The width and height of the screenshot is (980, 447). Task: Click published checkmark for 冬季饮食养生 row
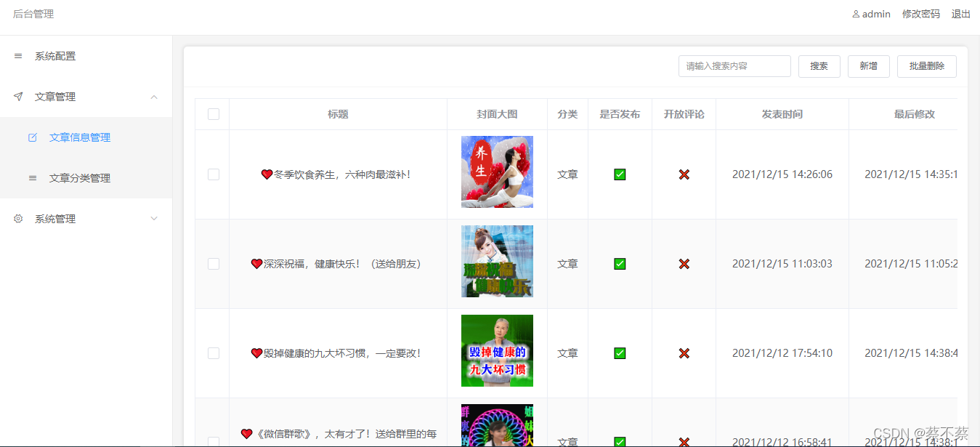(x=620, y=174)
